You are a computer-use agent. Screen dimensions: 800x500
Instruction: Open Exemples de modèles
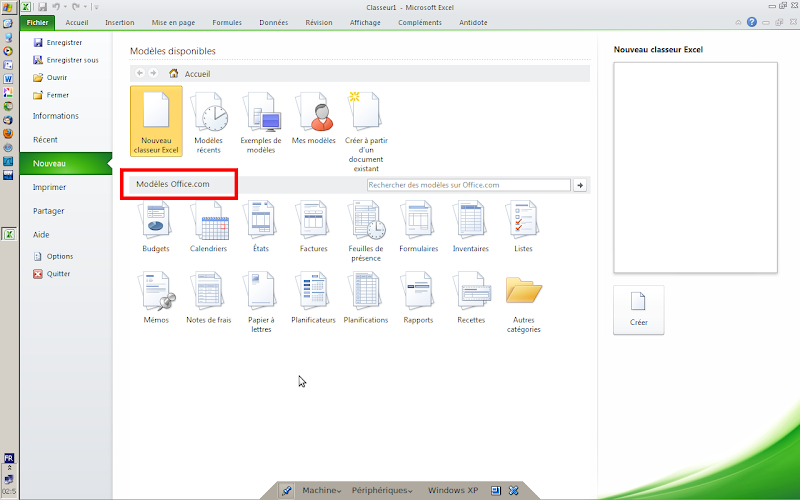point(261,122)
